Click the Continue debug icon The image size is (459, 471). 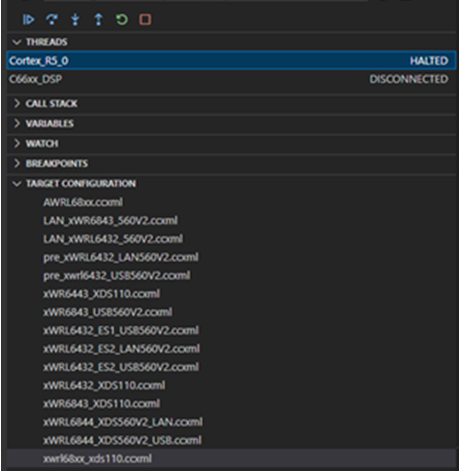(28, 20)
